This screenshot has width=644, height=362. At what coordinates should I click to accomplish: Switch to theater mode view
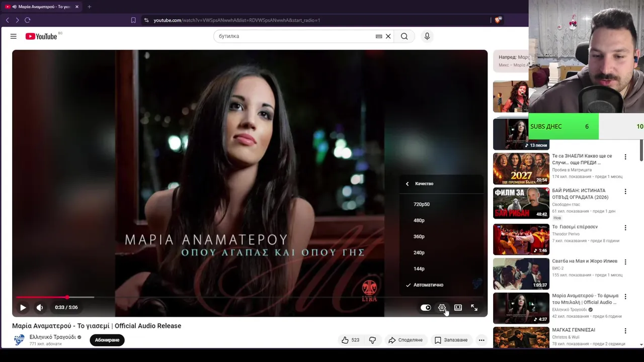click(x=458, y=308)
